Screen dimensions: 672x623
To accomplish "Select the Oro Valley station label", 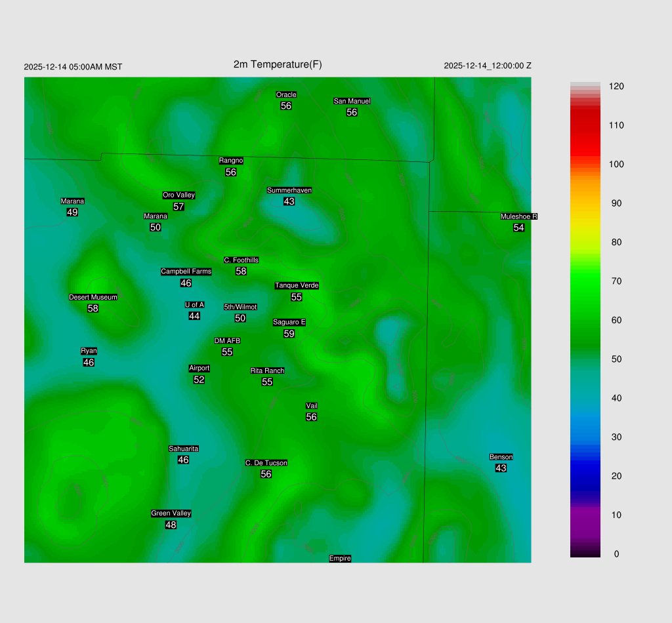I will (178, 195).
